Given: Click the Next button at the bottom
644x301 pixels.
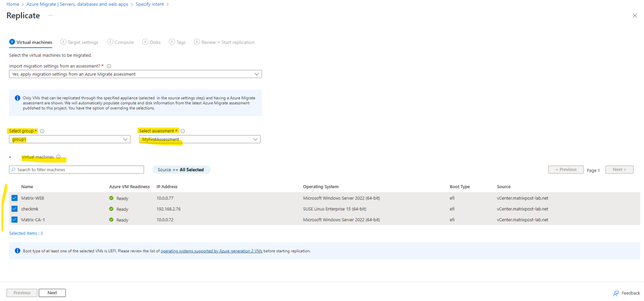Looking at the screenshot, I should (52, 293).
